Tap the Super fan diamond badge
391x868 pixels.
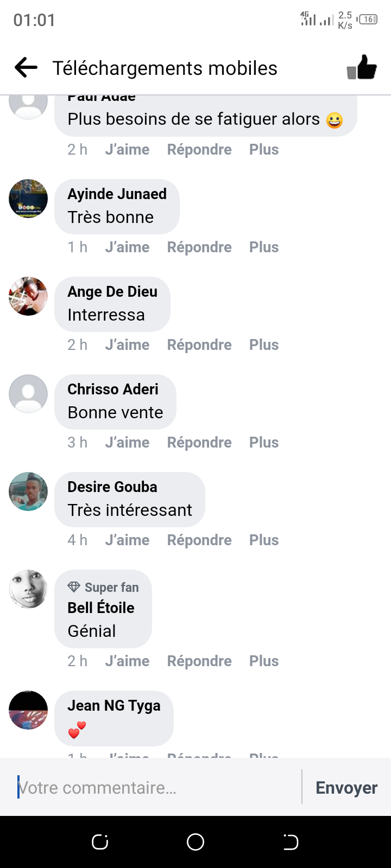(x=74, y=587)
